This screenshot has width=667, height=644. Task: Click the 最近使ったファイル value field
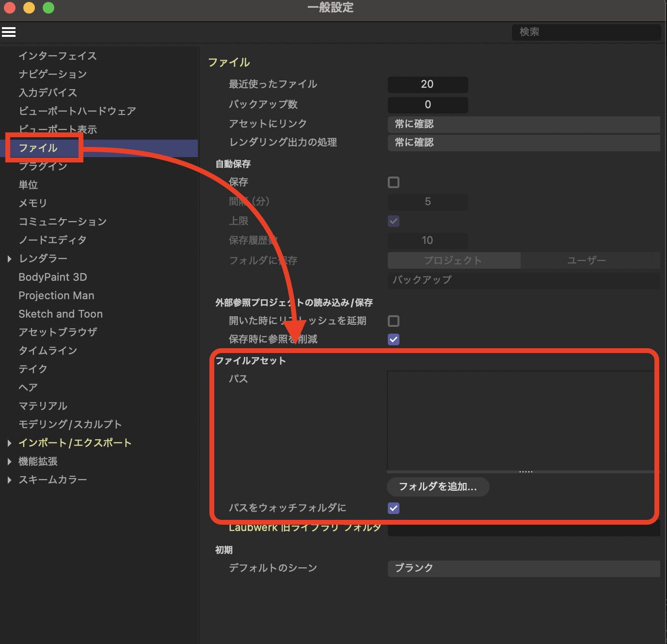click(x=428, y=84)
